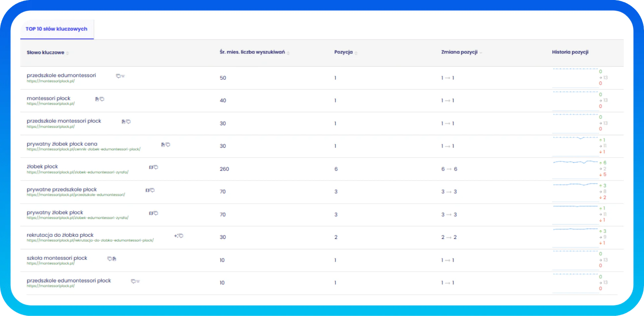
Task: Click speech bubble icon beside 'przedszkole montessori płock'
Action: coord(128,122)
